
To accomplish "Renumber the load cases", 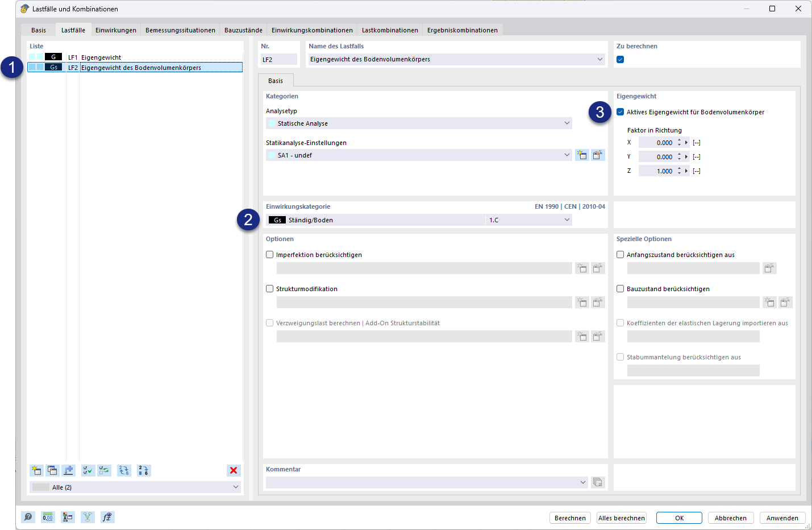I will coord(140,470).
